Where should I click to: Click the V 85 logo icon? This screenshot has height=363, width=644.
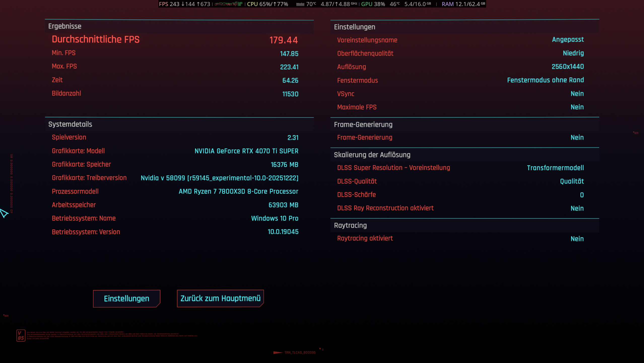point(21,336)
